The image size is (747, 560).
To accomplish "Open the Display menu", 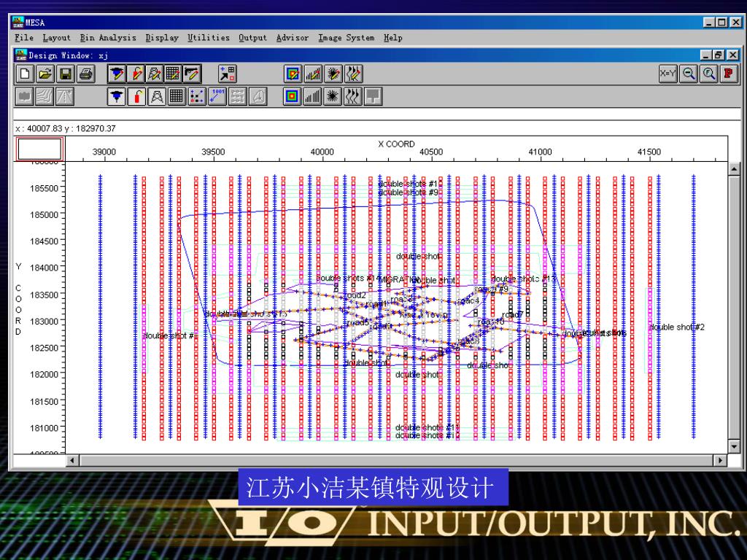I will pyautogui.click(x=162, y=38).
